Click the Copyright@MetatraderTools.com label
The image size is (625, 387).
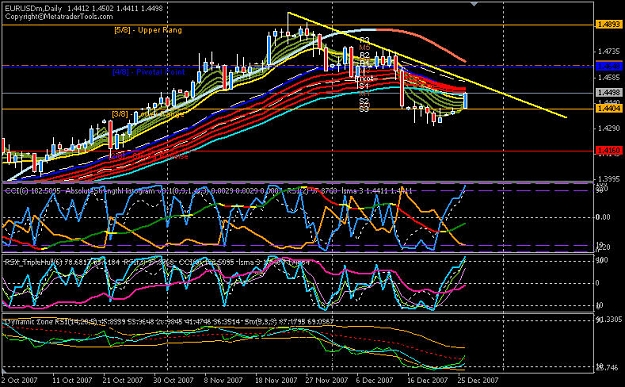click(x=59, y=17)
